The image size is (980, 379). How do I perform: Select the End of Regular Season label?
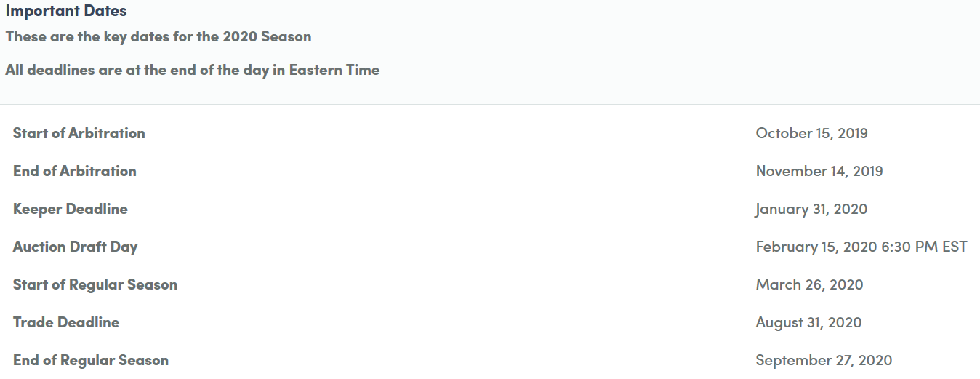pyautogui.click(x=91, y=360)
